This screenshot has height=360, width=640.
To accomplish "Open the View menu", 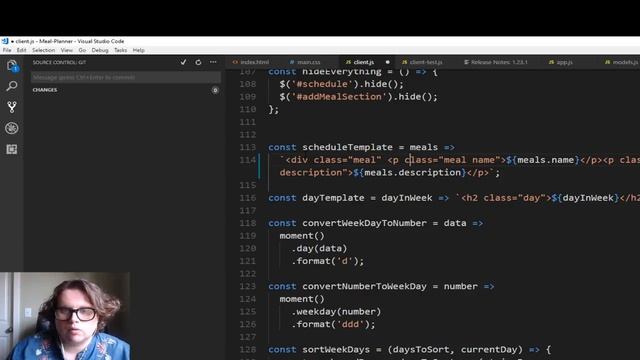I will (x=67, y=50).
